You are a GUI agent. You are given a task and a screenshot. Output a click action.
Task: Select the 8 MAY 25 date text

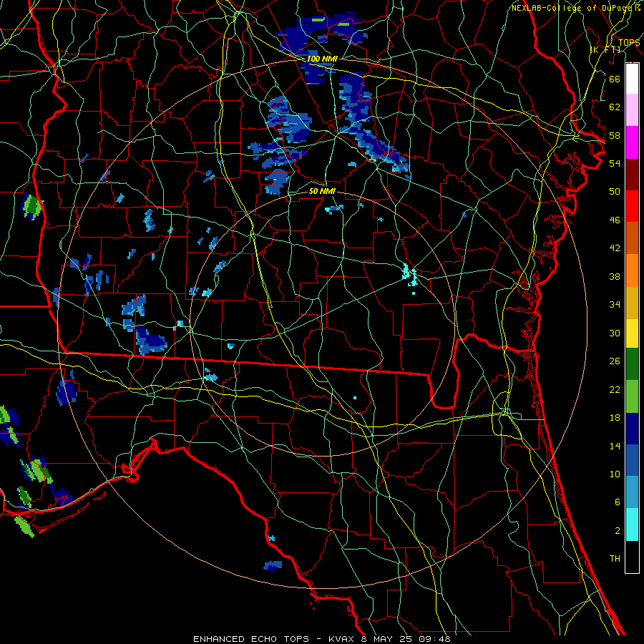tap(388, 639)
